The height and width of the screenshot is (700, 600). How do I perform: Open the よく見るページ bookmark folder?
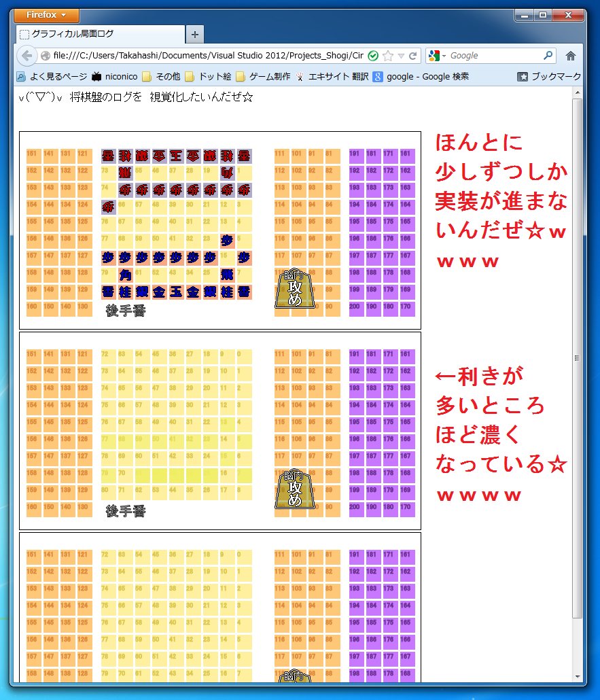coord(52,77)
